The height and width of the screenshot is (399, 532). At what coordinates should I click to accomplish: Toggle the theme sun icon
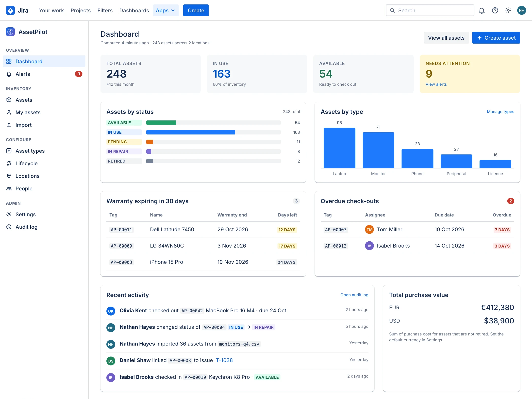point(508,10)
